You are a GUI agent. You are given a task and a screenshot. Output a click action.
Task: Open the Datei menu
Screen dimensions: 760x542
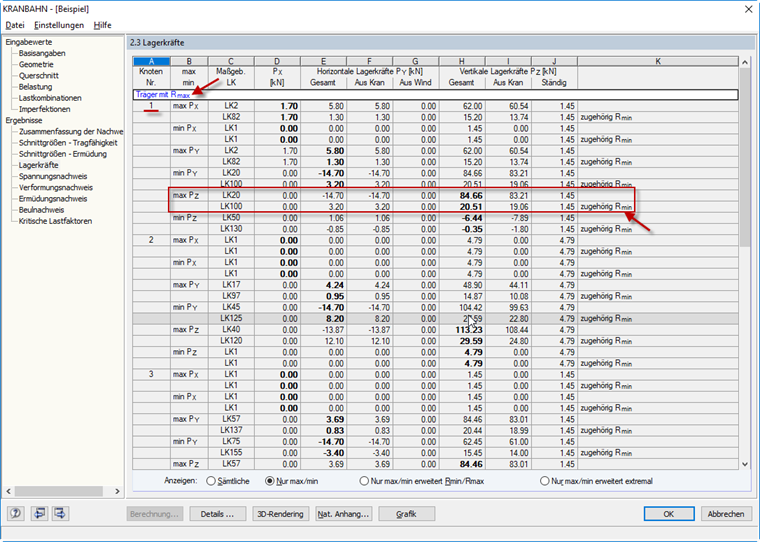tap(15, 25)
